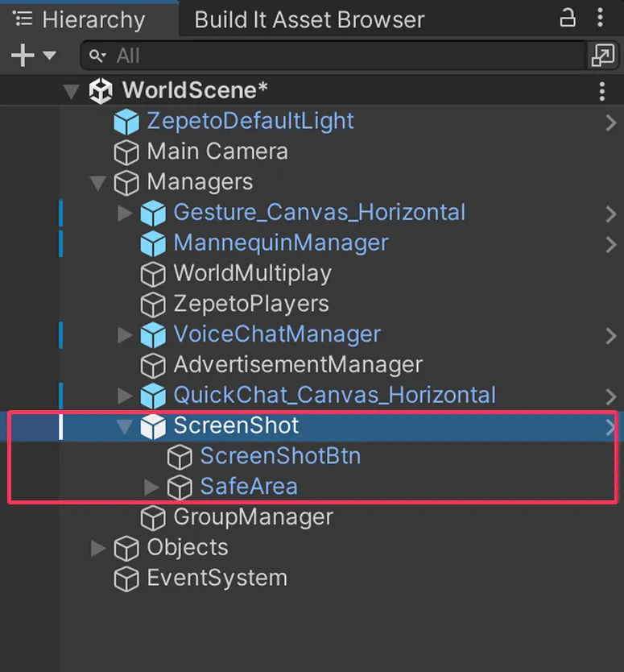Collapse the WorldScene root foldout
Screen dimensions: 624x672
(71, 91)
